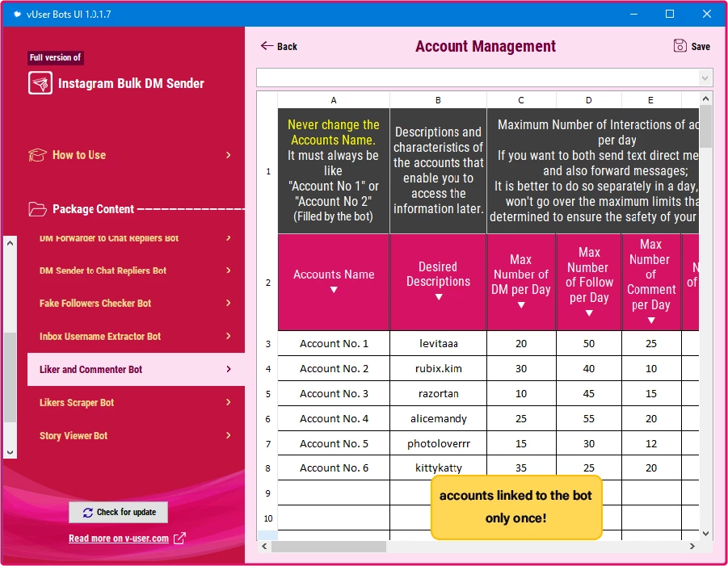The height and width of the screenshot is (566, 728).
Task: Select row 3 header
Action: (x=267, y=344)
